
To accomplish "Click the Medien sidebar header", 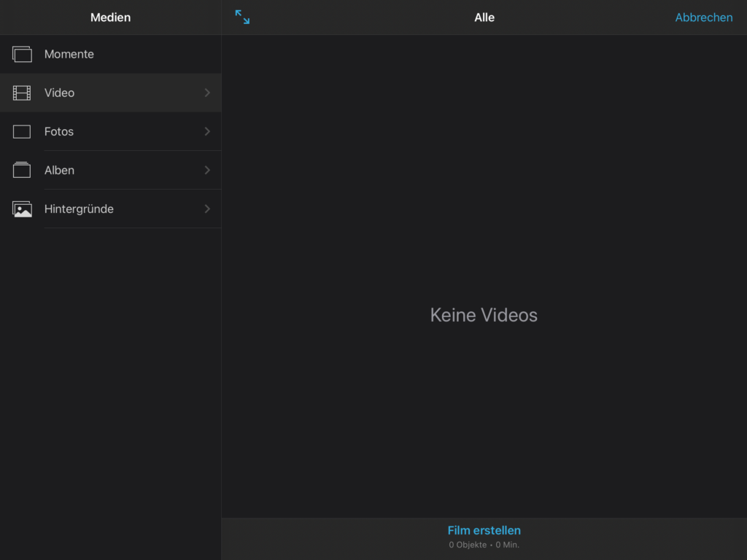I will [x=110, y=17].
